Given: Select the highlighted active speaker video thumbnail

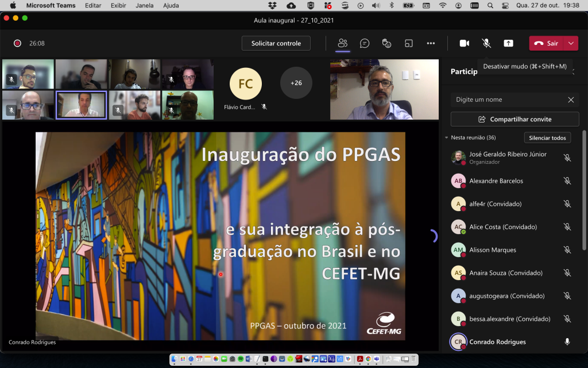Looking at the screenshot, I should pos(82,105).
